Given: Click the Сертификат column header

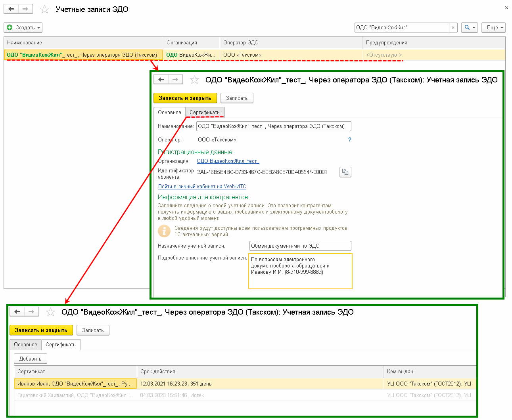Looking at the screenshot, I should pyautogui.click(x=75, y=371).
